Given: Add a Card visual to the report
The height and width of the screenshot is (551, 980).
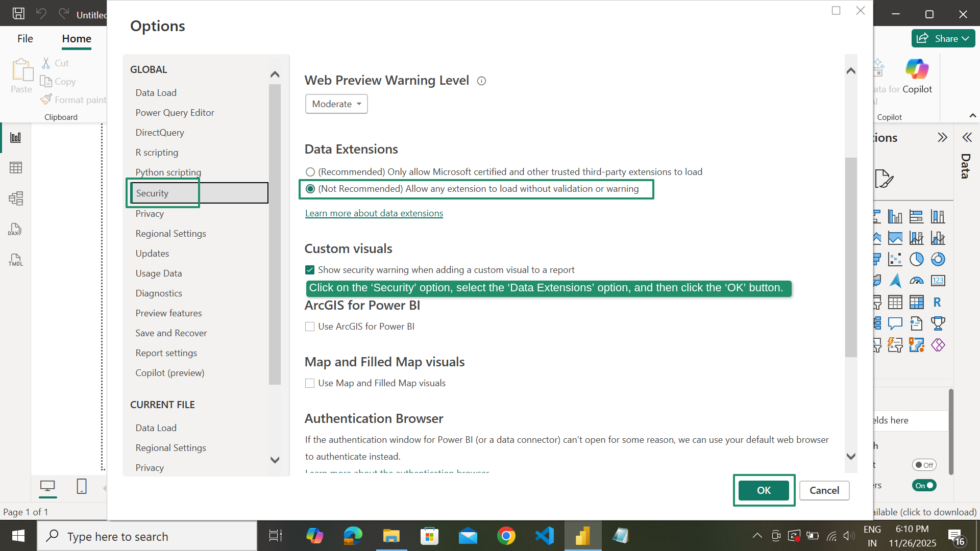Looking at the screenshot, I should point(938,281).
